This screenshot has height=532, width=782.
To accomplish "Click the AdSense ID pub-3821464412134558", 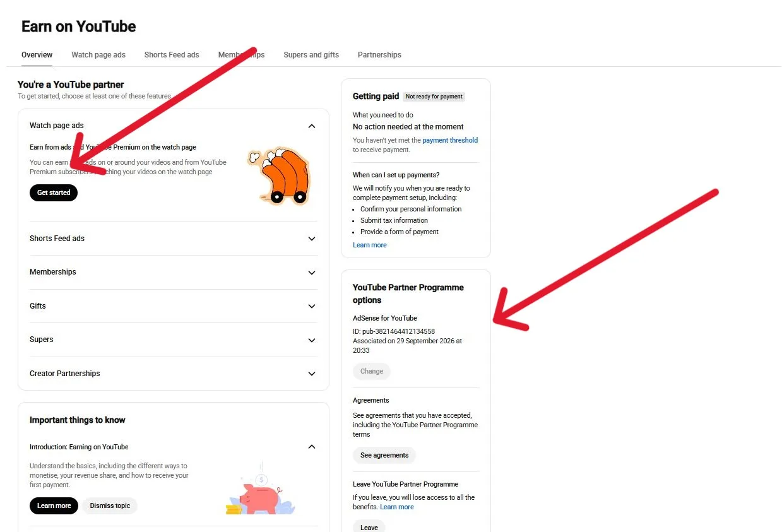I will [394, 331].
